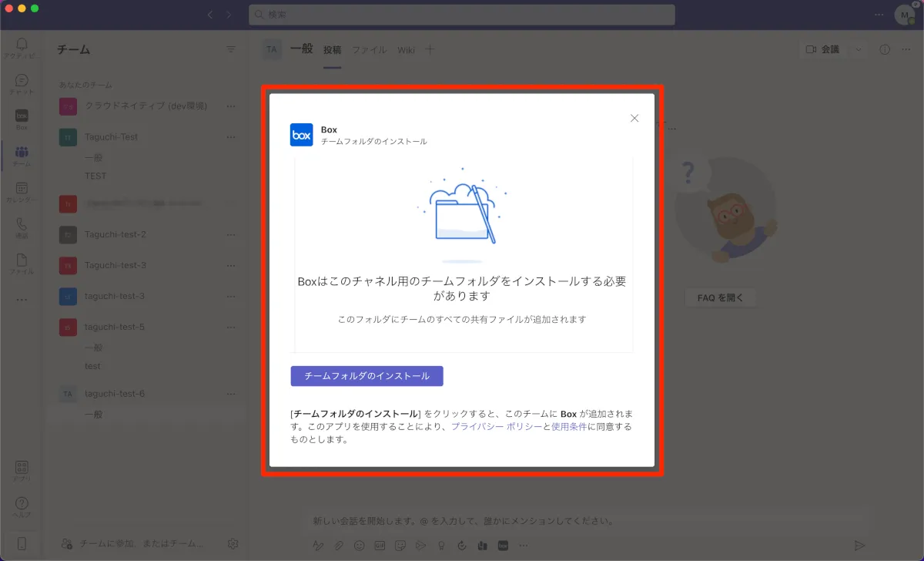Open channel more options ellipsis in header
The width and height of the screenshot is (924, 561).
point(906,49)
